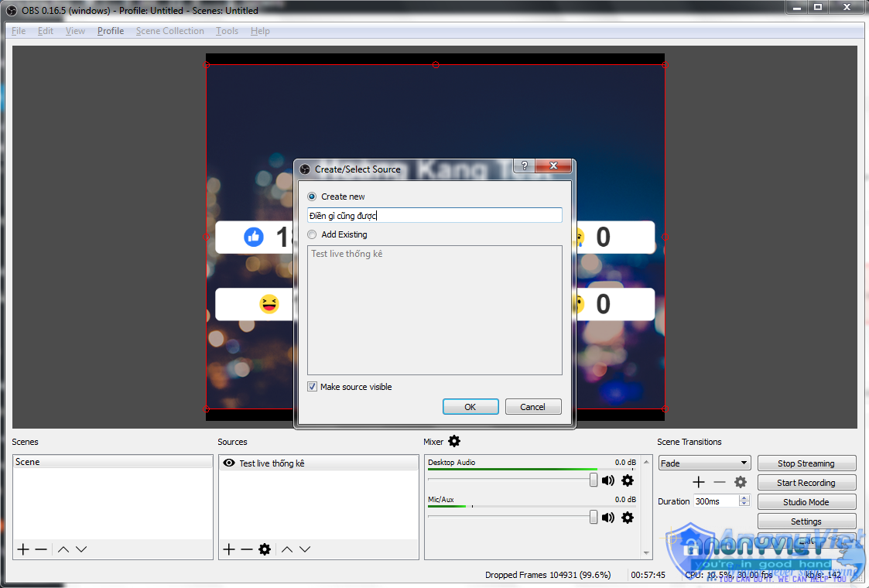
Task: Decrease the transition Duration with the down arrow
Action: click(744, 504)
